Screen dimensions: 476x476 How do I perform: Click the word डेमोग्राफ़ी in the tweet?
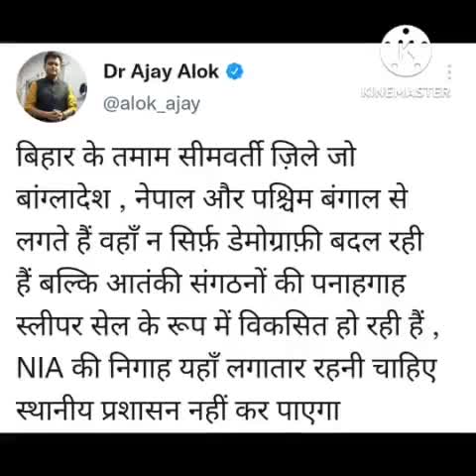tap(275, 241)
